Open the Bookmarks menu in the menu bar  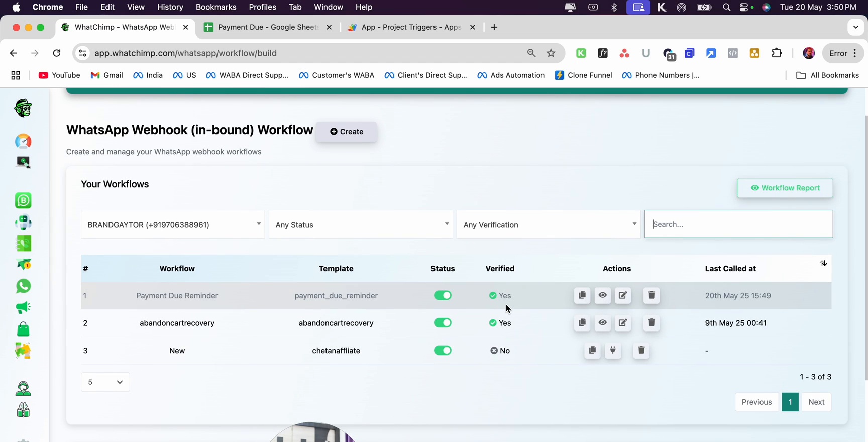tap(216, 7)
